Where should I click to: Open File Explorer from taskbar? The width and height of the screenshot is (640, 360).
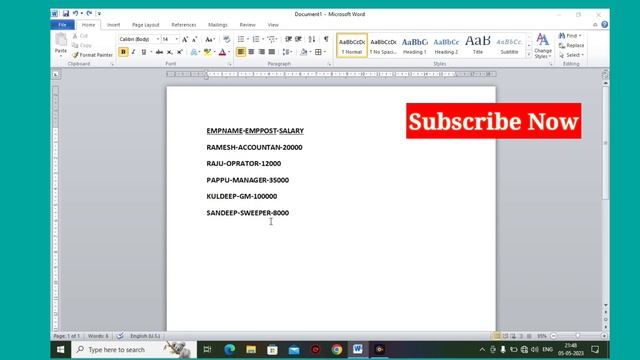[251, 349]
